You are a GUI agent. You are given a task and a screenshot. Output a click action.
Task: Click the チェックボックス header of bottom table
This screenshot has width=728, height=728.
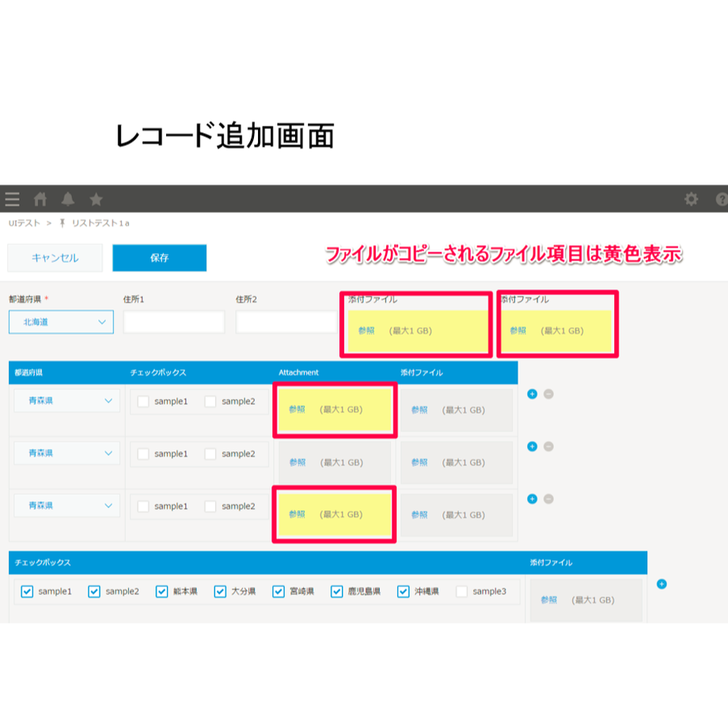pos(43,563)
